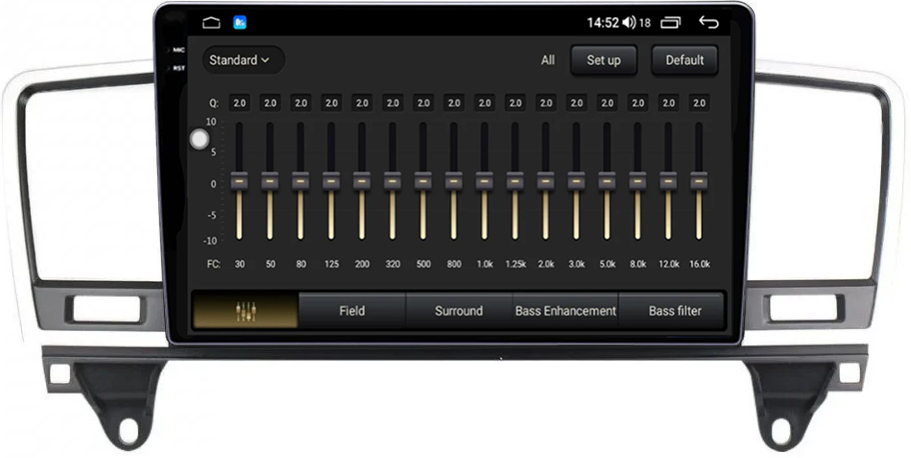This screenshot has width=911, height=458.
Task: Open the blue app icon in status bar
Action: point(240,22)
